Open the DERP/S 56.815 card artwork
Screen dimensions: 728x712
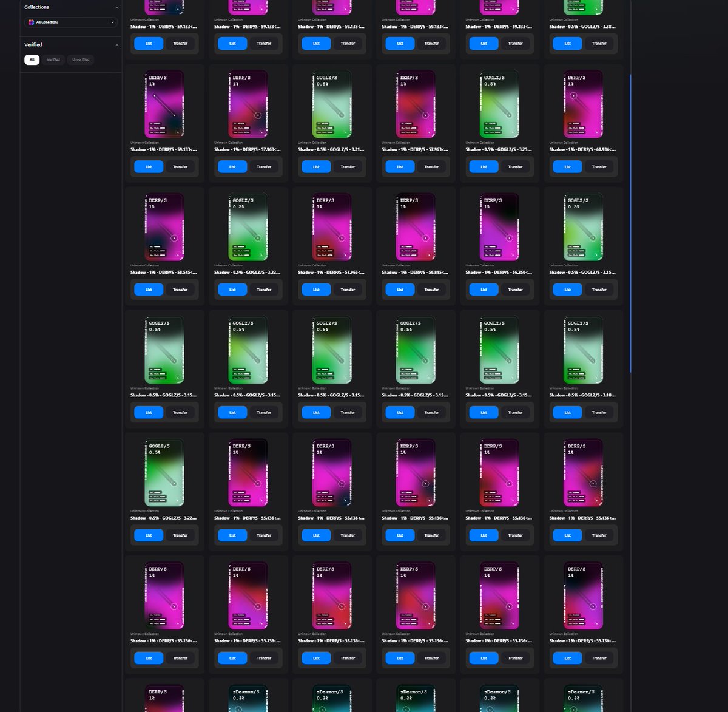point(416,227)
